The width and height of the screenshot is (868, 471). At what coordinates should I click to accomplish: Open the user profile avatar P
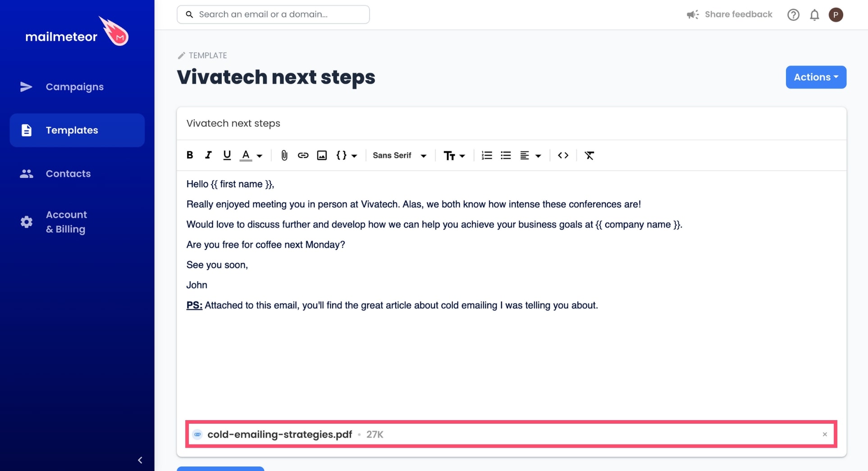[836, 14]
